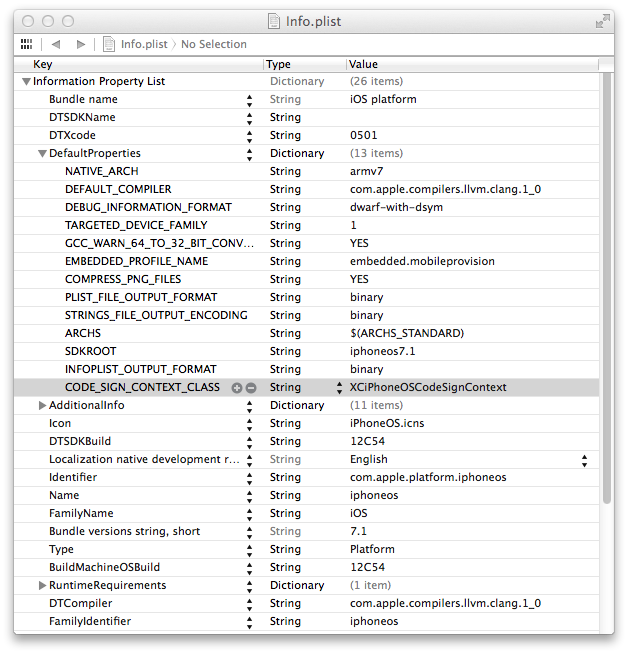Viewport: 628px width, 654px height.
Task: Select the COMPRESS_PNG_FILES key
Action: (x=123, y=279)
